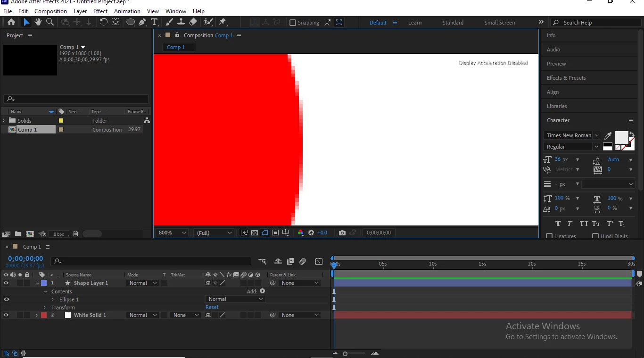This screenshot has width=644, height=358.
Task: Select the Brush tool
Action: [x=170, y=22]
